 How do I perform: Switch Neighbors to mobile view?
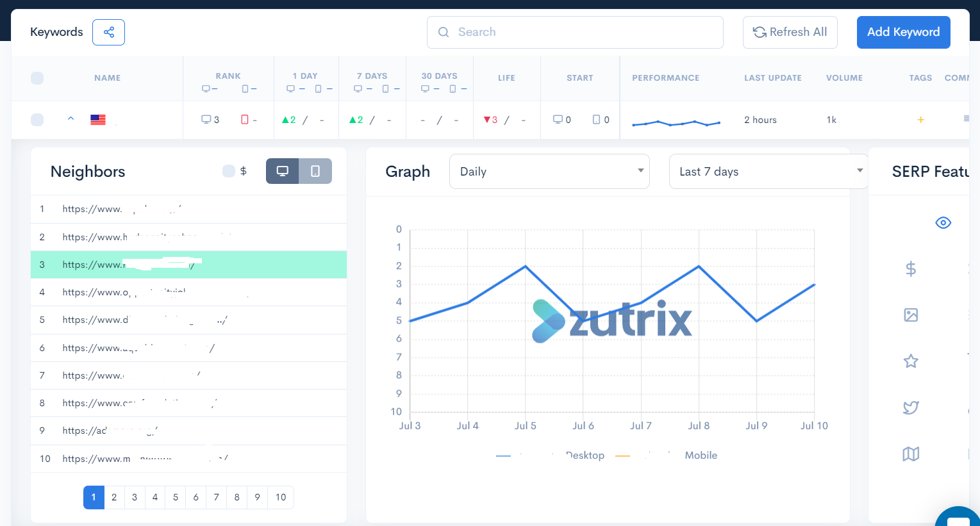(x=315, y=171)
